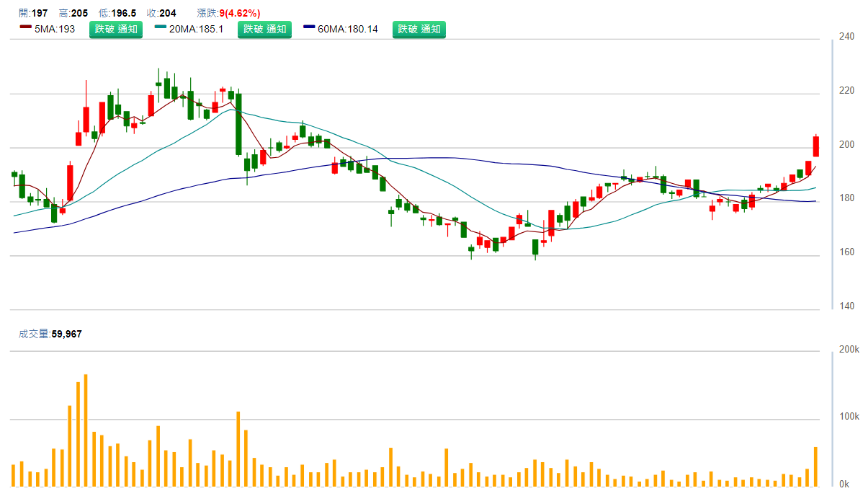The height and width of the screenshot is (491, 868).
Task: Click the 200k volume axis label
Action: 849,350
